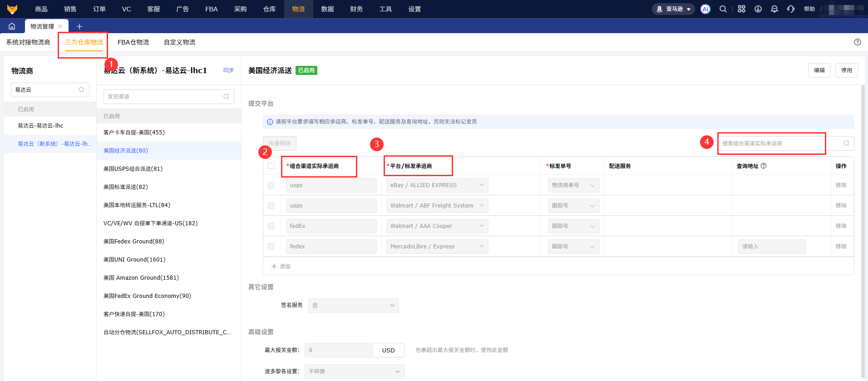Check the Walmart / AAA Cooper row checkbox
This screenshot has width=868, height=381.
[x=271, y=226]
